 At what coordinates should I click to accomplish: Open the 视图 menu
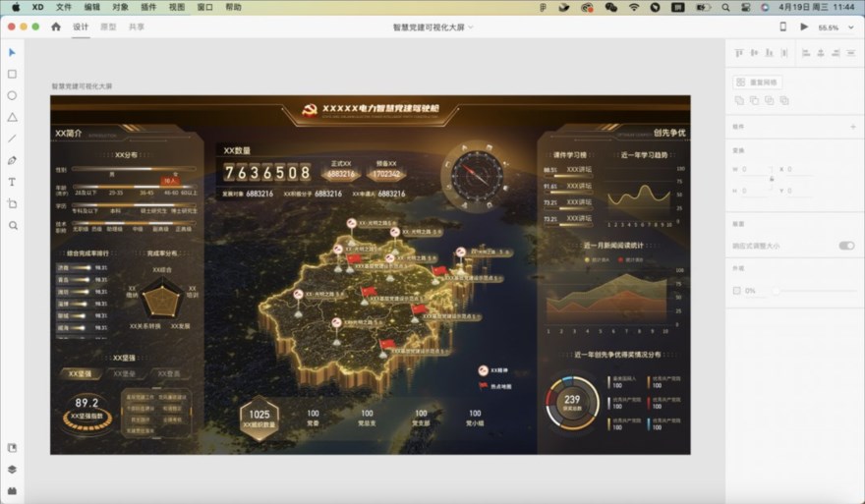click(x=177, y=7)
